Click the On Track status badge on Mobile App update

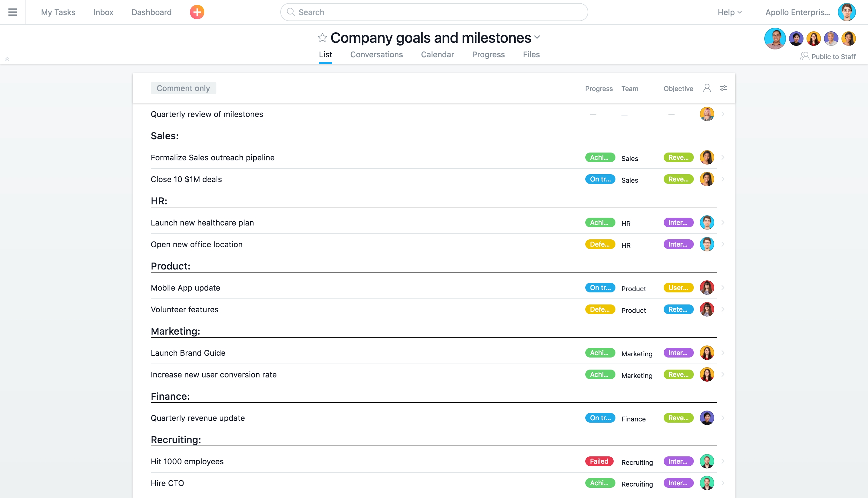(599, 288)
